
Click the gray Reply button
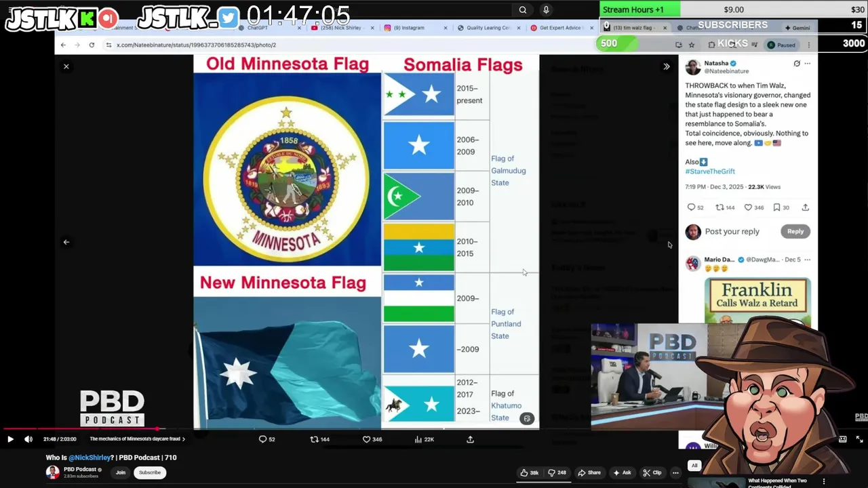(795, 231)
